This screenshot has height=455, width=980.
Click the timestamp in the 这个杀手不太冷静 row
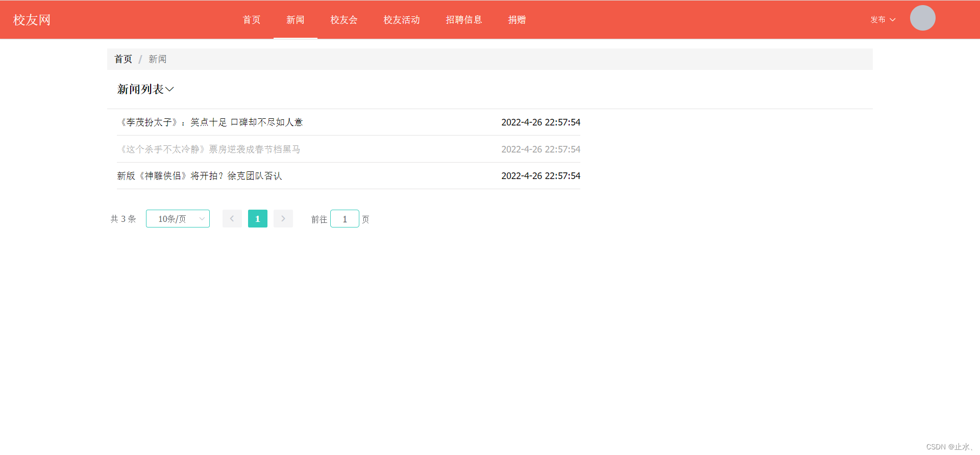pos(541,149)
